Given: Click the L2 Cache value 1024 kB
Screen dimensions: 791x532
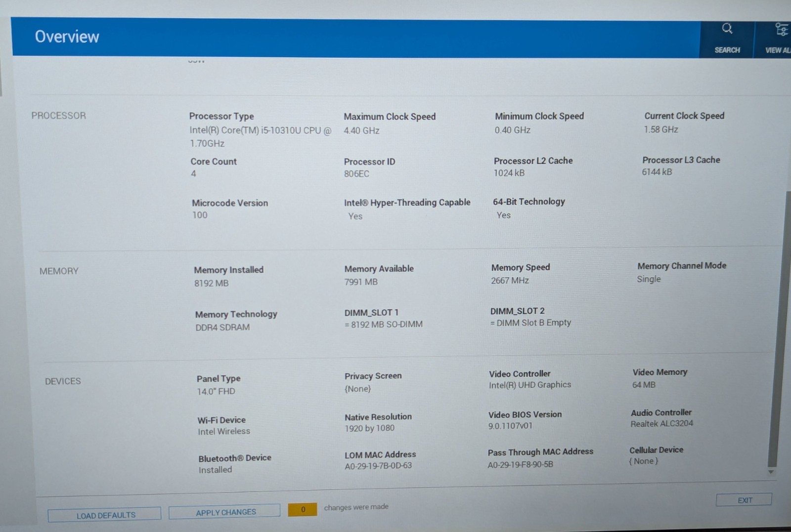Looking at the screenshot, I should (x=509, y=173).
